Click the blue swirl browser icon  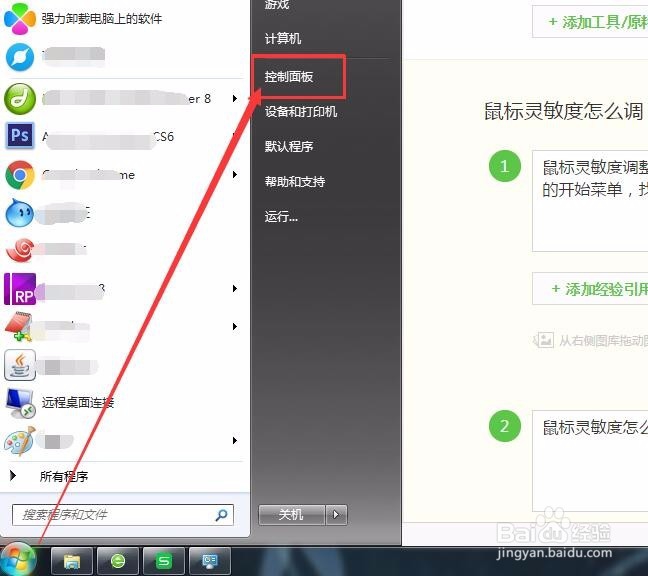click(x=19, y=57)
